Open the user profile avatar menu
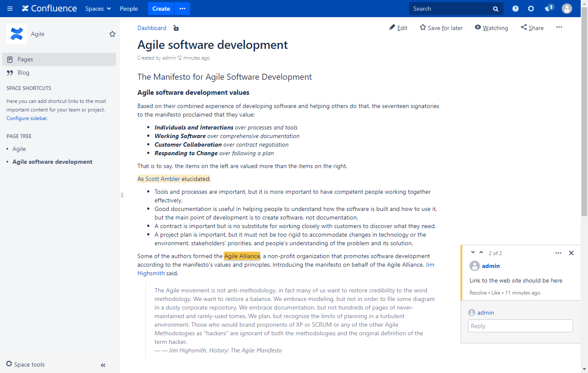 [567, 9]
